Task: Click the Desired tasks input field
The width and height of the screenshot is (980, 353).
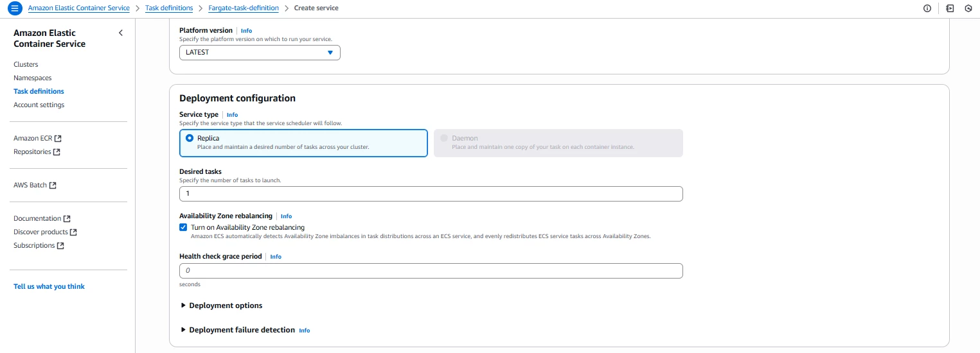Action: point(431,194)
